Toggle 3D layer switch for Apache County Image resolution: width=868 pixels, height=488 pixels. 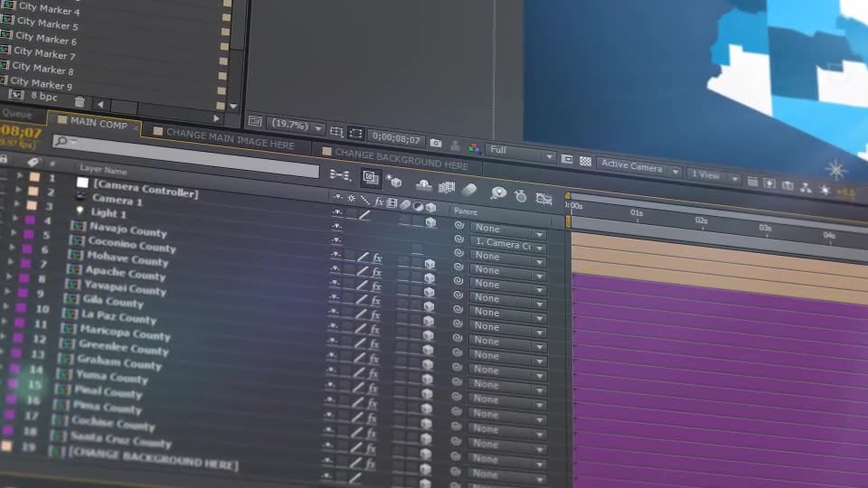point(429,306)
